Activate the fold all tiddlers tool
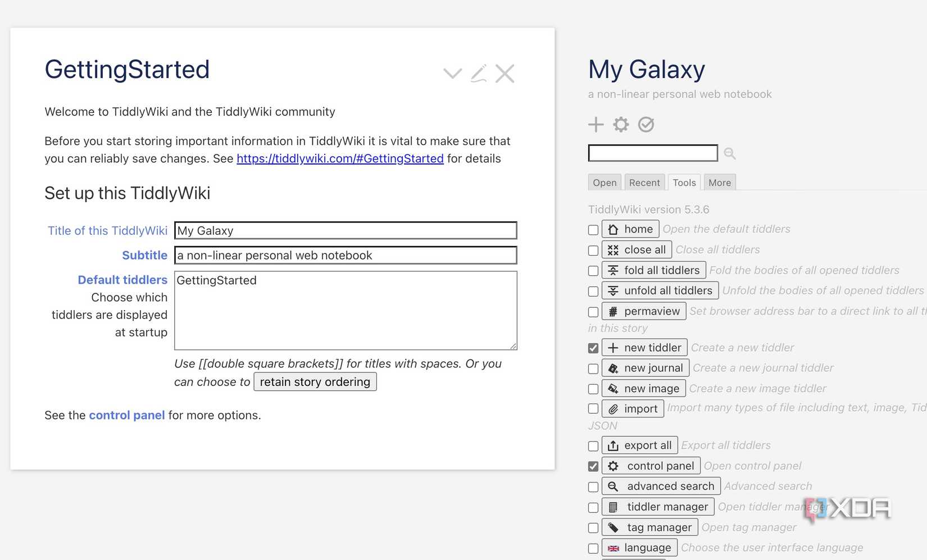Screen dimensions: 927x560 [653, 270]
